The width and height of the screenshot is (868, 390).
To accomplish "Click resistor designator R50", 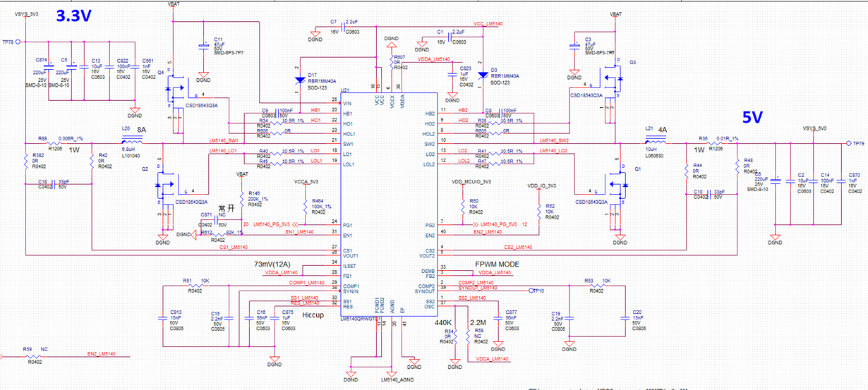I will 474,201.
